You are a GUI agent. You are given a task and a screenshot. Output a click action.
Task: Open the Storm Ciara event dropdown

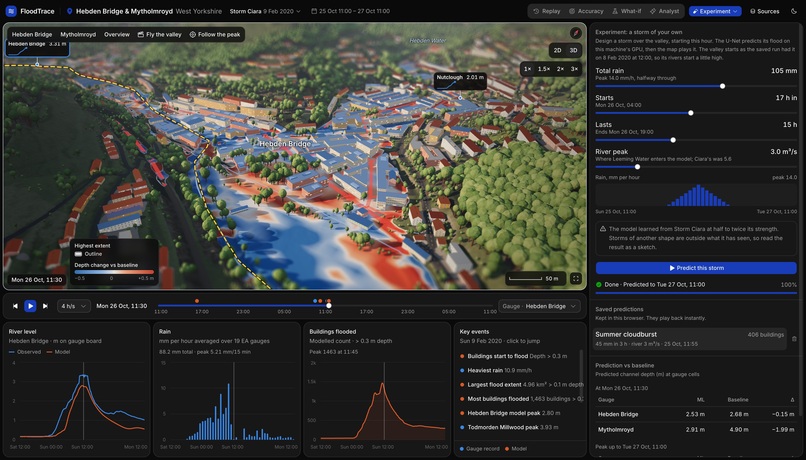265,11
